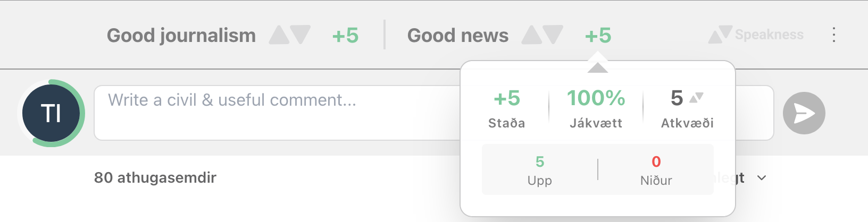Downvote the Good news rating
The width and height of the screenshot is (868, 222).
click(x=553, y=35)
